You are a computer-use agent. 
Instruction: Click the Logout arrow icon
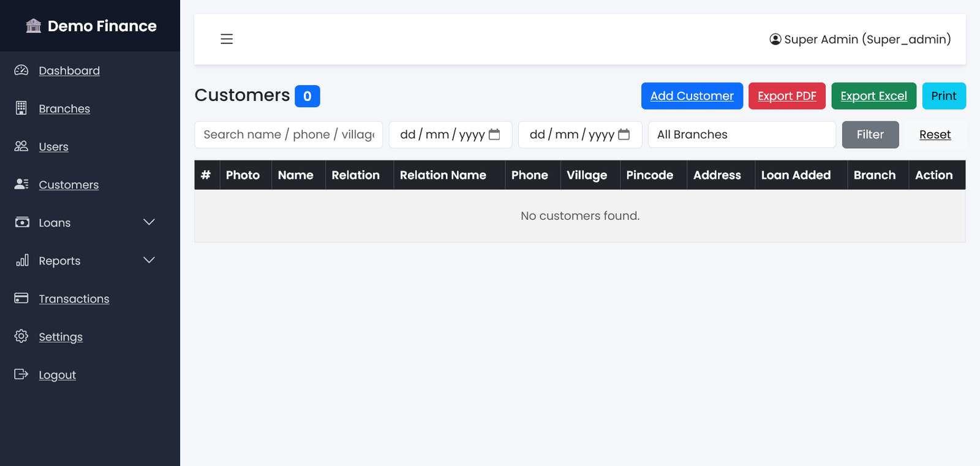tap(21, 374)
